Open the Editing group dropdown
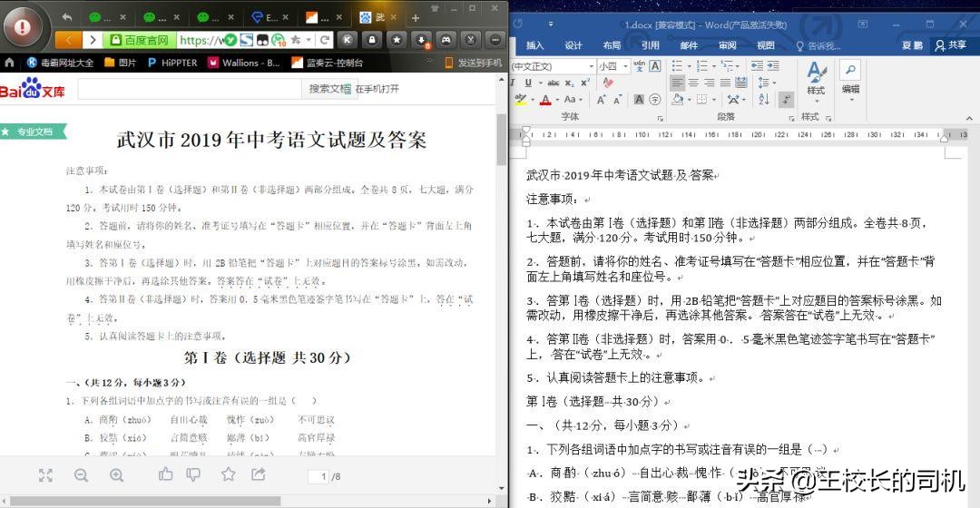 850,80
